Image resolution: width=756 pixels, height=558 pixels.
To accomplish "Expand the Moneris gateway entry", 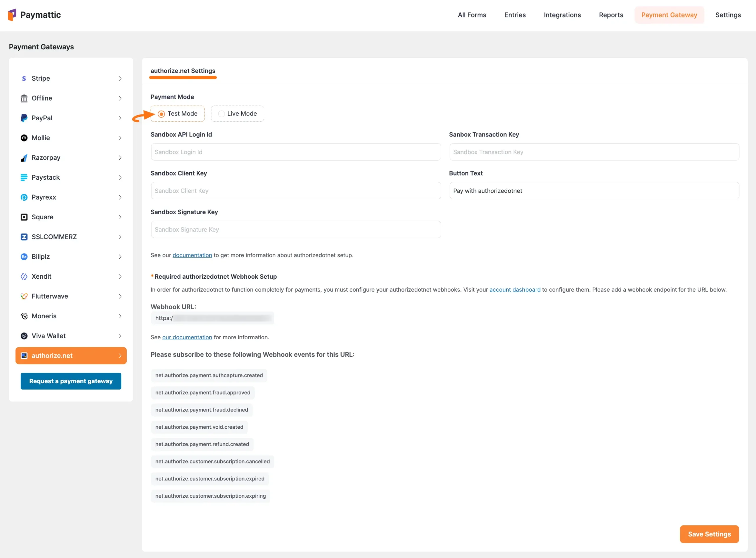I will (120, 316).
